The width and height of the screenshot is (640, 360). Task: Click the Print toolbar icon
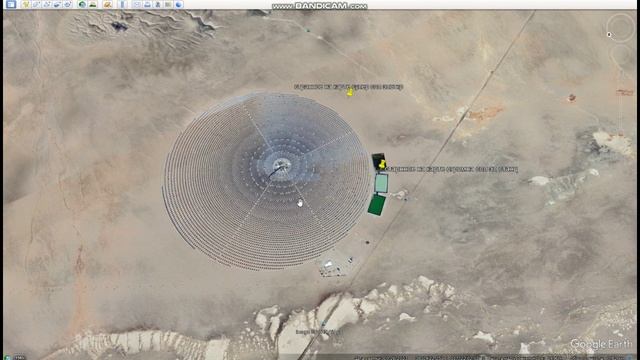[x=147, y=4]
